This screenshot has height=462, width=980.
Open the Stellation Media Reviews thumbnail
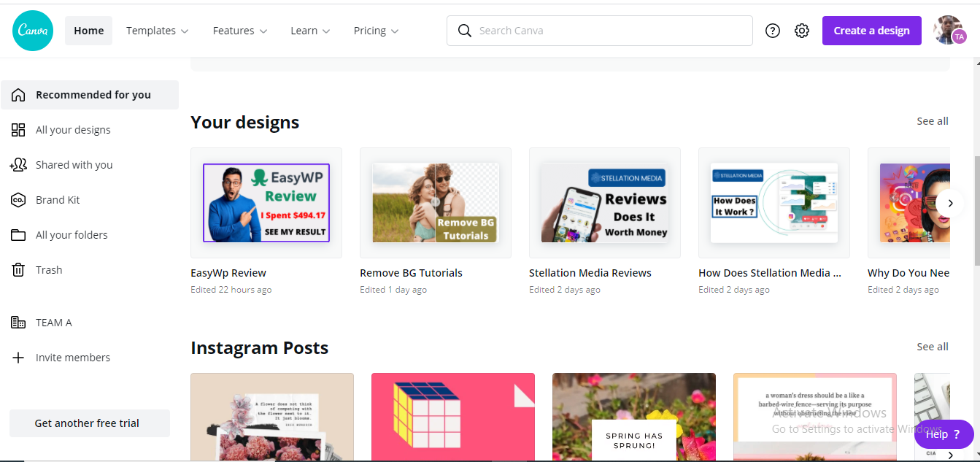click(x=605, y=203)
